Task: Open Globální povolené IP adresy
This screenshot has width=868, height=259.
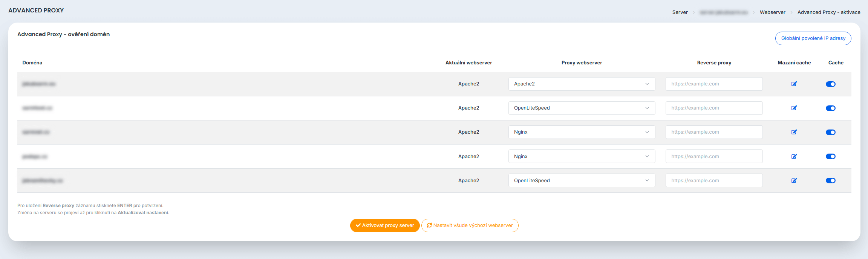Action: click(813, 38)
